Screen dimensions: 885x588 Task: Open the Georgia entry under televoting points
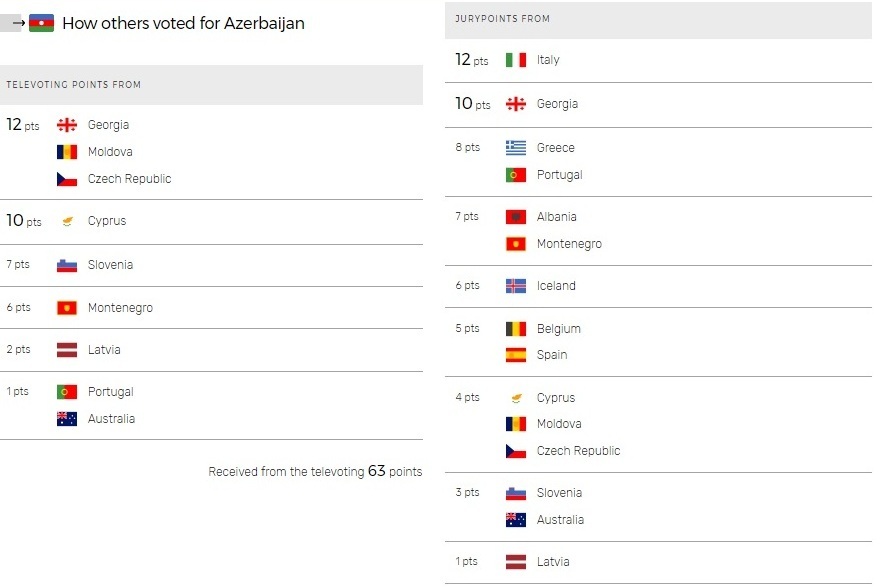(108, 125)
